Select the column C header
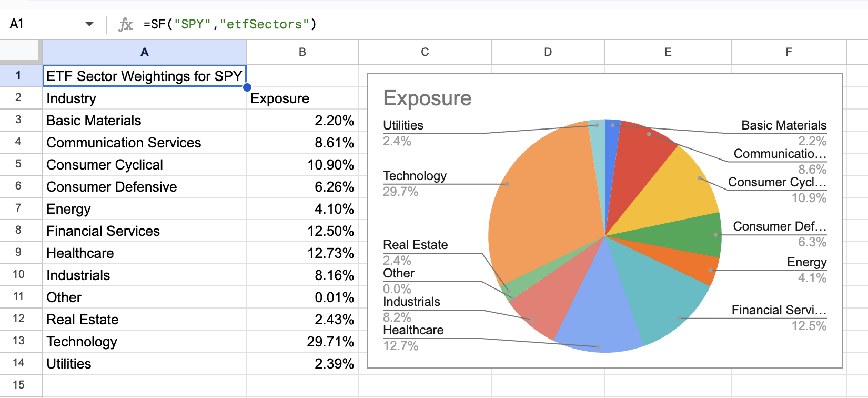868x398 pixels. tap(425, 52)
